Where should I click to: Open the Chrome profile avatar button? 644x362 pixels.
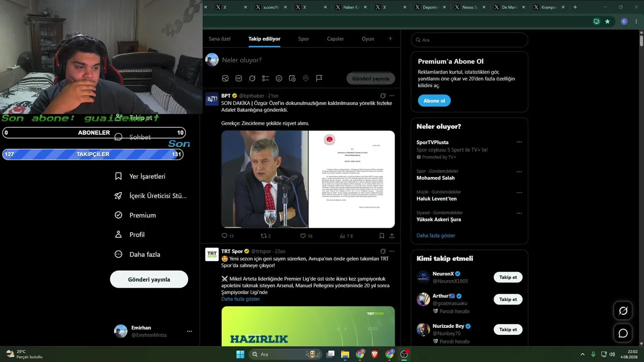[624, 22]
